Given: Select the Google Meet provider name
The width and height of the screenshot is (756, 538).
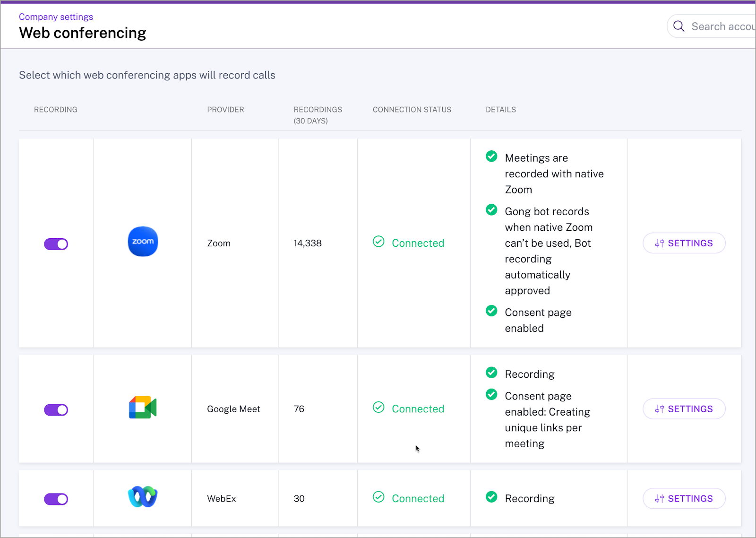Looking at the screenshot, I should point(233,409).
